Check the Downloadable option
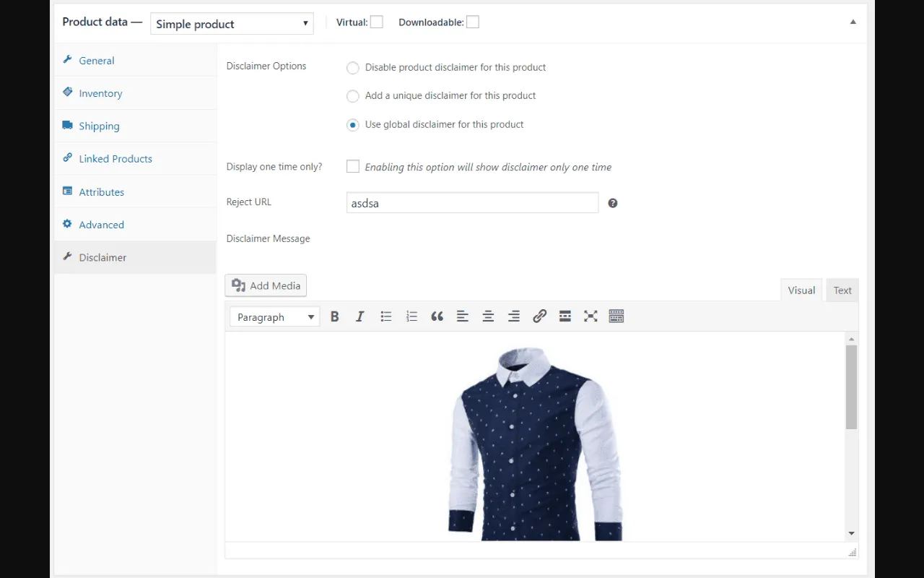Screen dimensions: 924x578 473,22
